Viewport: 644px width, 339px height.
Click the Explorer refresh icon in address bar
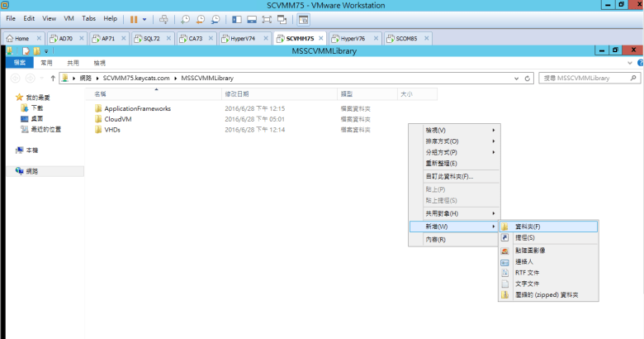tap(528, 78)
